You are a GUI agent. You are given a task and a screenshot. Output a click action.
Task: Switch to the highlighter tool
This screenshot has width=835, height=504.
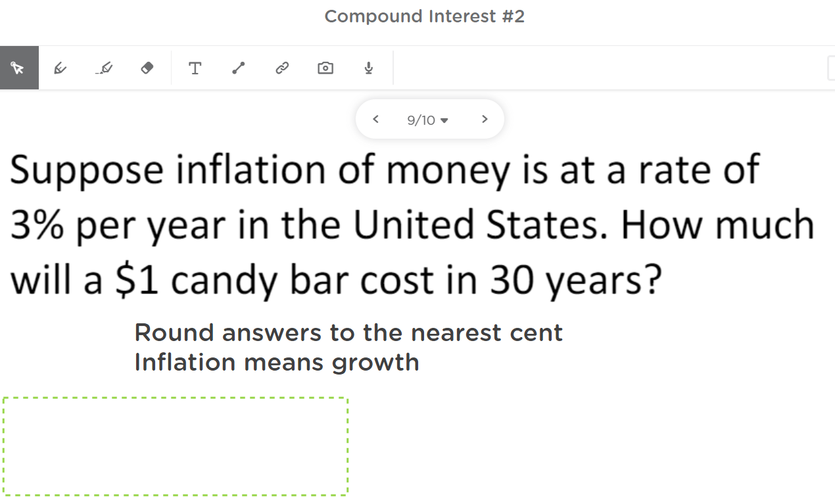pos(104,67)
